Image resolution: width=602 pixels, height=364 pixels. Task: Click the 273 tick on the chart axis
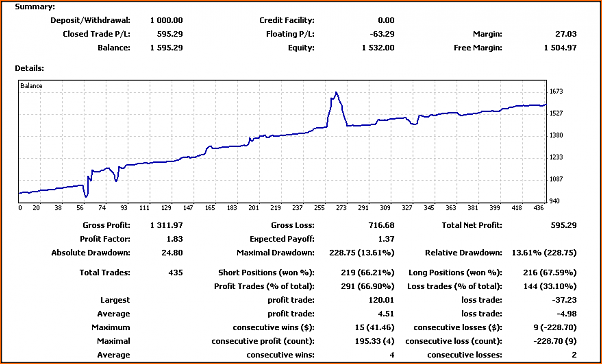click(341, 208)
